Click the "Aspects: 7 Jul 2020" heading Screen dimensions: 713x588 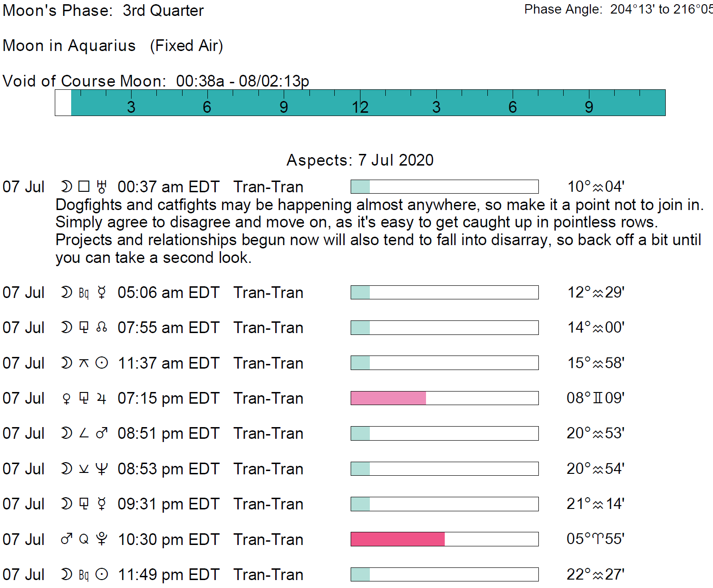[x=360, y=160]
